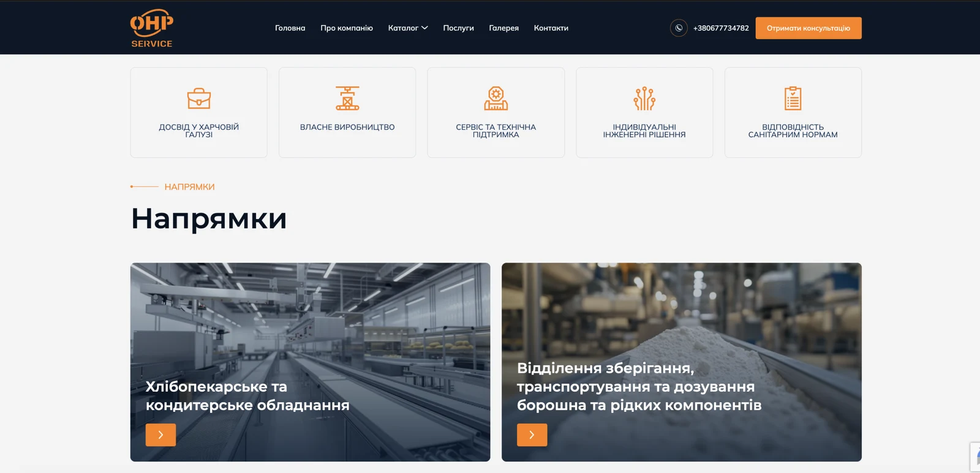The width and height of the screenshot is (980, 473).
Task: Click the Отримати консультацію button
Action: click(x=809, y=28)
